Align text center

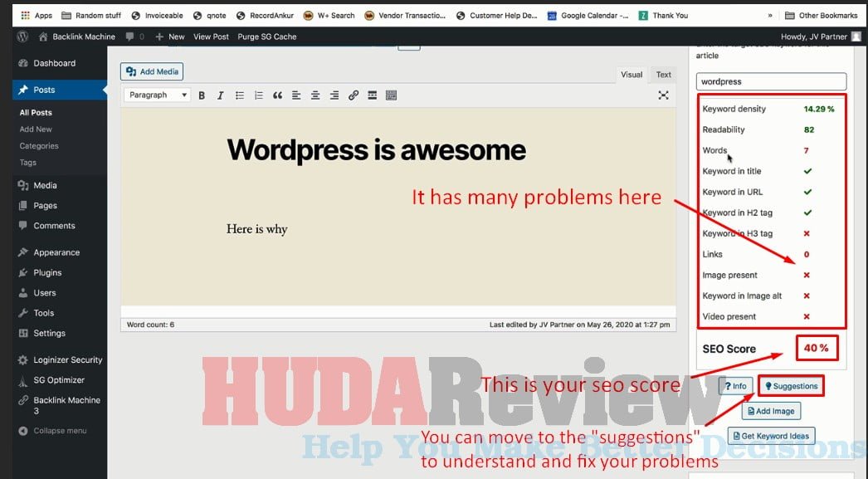[x=315, y=95]
